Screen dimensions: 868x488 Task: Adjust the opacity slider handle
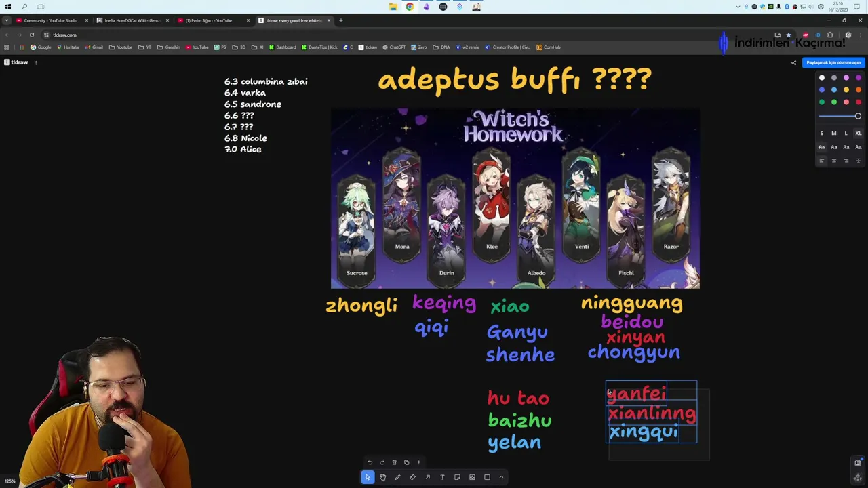coord(858,117)
